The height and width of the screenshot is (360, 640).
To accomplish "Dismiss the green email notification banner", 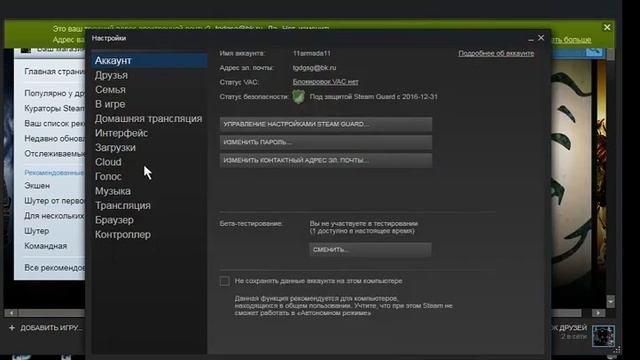I will (x=607, y=27).
